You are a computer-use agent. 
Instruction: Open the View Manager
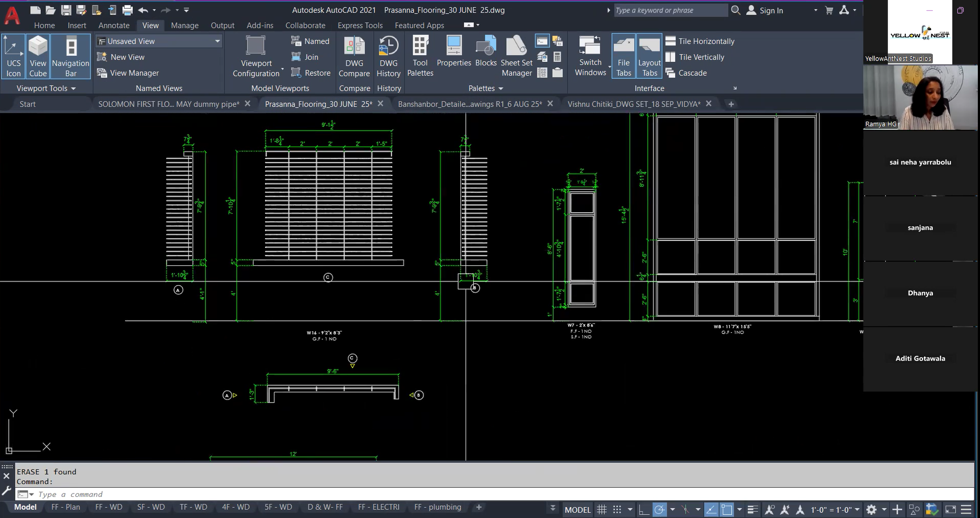click(x=128, y=73)
